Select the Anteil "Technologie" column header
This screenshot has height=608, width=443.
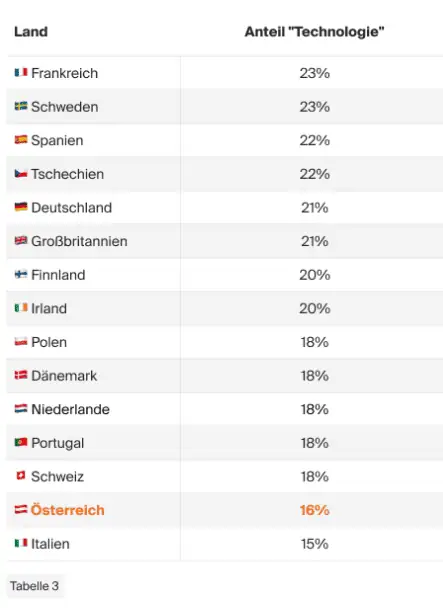(x=314, y=31)
